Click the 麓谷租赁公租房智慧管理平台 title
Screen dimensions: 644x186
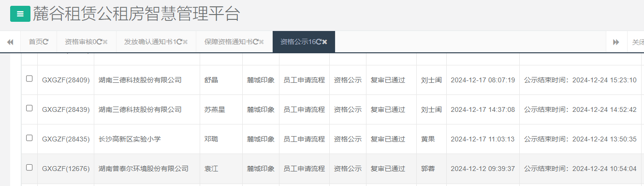point(136,14)
